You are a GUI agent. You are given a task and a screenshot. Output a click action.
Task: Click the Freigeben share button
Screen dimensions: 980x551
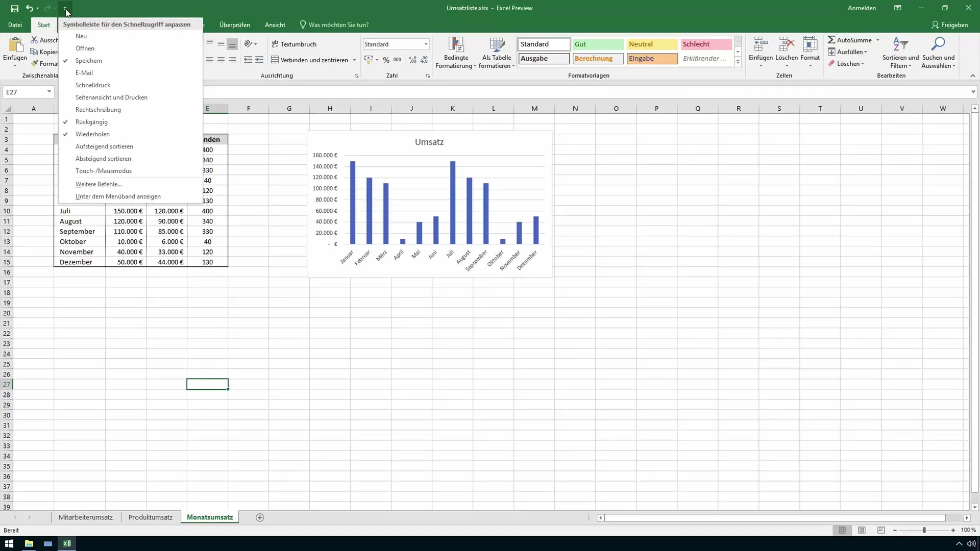pyautogui.click(x=950, y=24)
